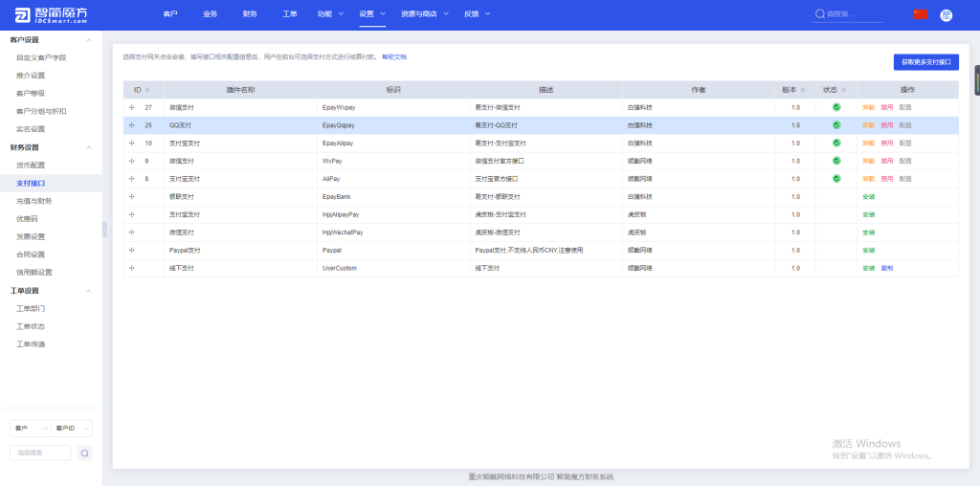Go to 工单 in the top navigation
The height and width of the screenshot is (486, 980).
point(290,13)
